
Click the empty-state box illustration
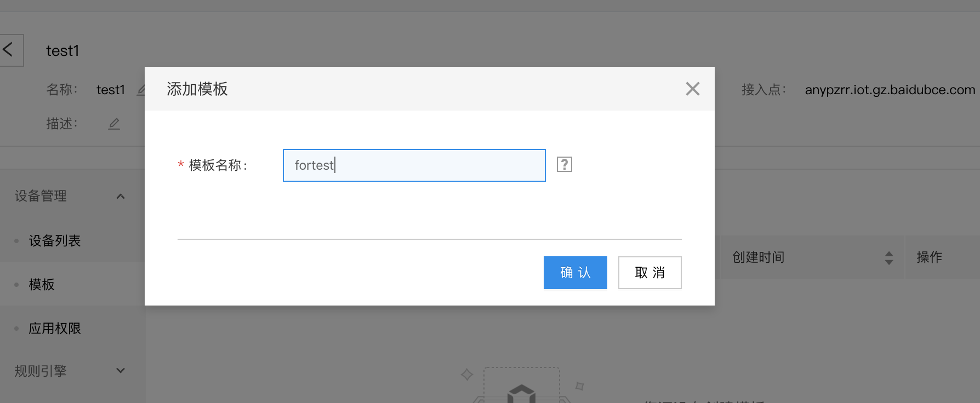pyautogui.click(x=522, y=385)
